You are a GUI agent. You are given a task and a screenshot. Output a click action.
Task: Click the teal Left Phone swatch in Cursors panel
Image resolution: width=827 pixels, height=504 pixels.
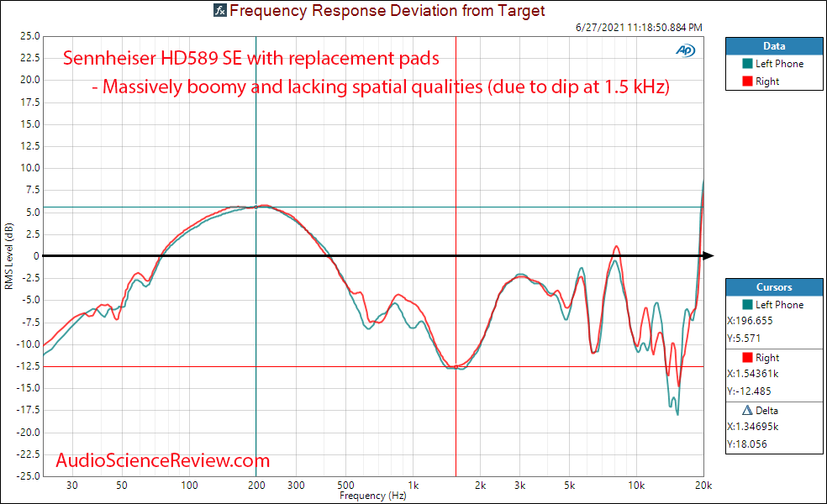pos(747,304)
